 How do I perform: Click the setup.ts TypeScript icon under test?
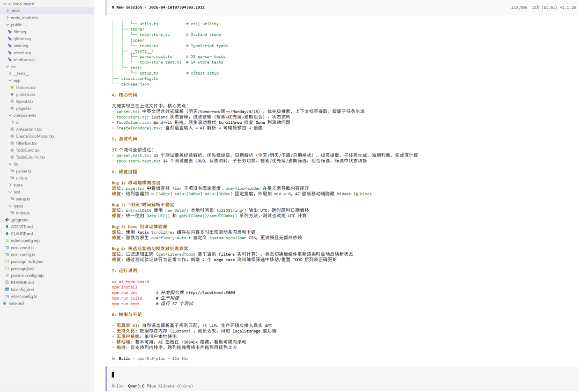point(11,199)
